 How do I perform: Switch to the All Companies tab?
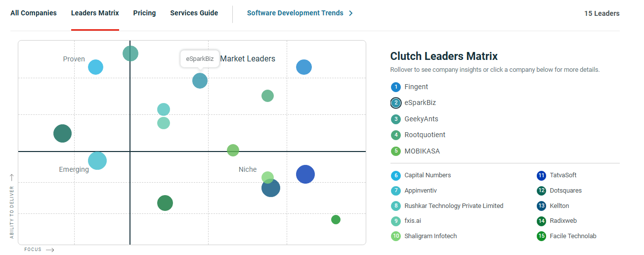click(34, 13)
